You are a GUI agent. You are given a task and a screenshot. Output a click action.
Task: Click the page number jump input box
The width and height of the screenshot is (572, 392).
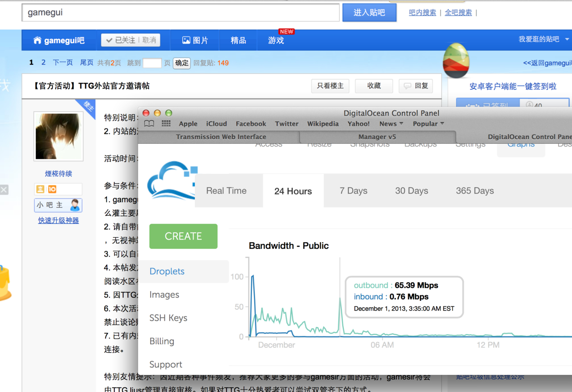click(152, 63)
